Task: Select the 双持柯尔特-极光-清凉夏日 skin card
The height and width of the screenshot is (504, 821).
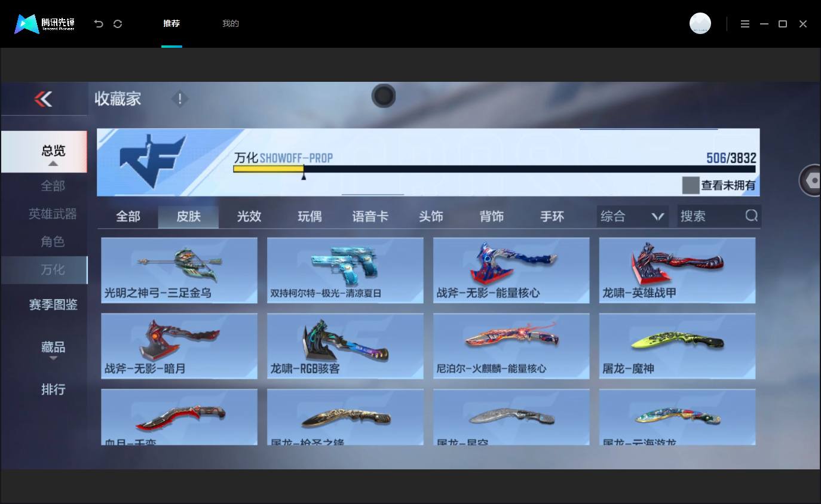Action: (x=345, y=271)
